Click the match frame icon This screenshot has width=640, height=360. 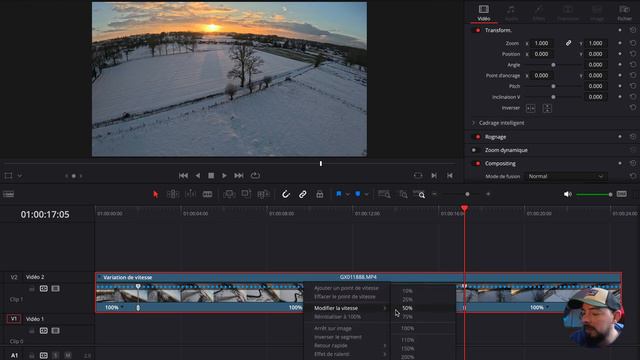point(418,176)
